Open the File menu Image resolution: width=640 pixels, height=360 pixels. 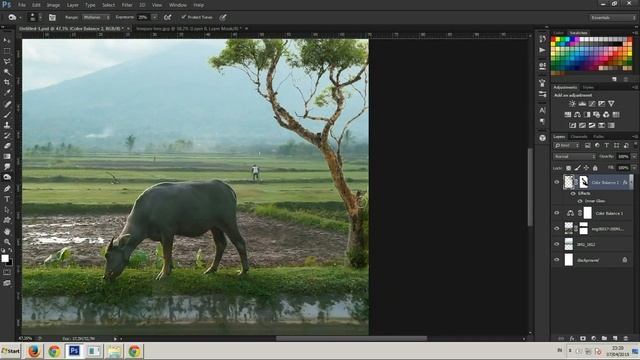pos(22,5)
